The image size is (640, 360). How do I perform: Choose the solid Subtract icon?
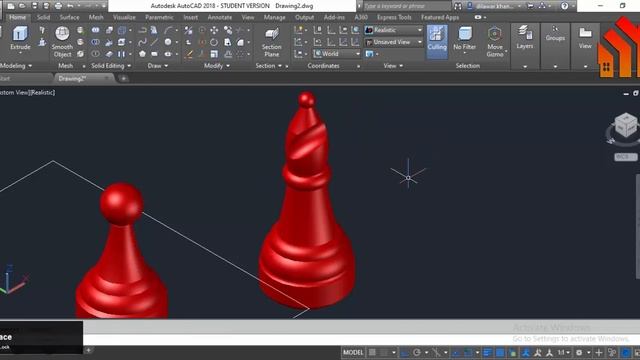click(x=96, y=42)
